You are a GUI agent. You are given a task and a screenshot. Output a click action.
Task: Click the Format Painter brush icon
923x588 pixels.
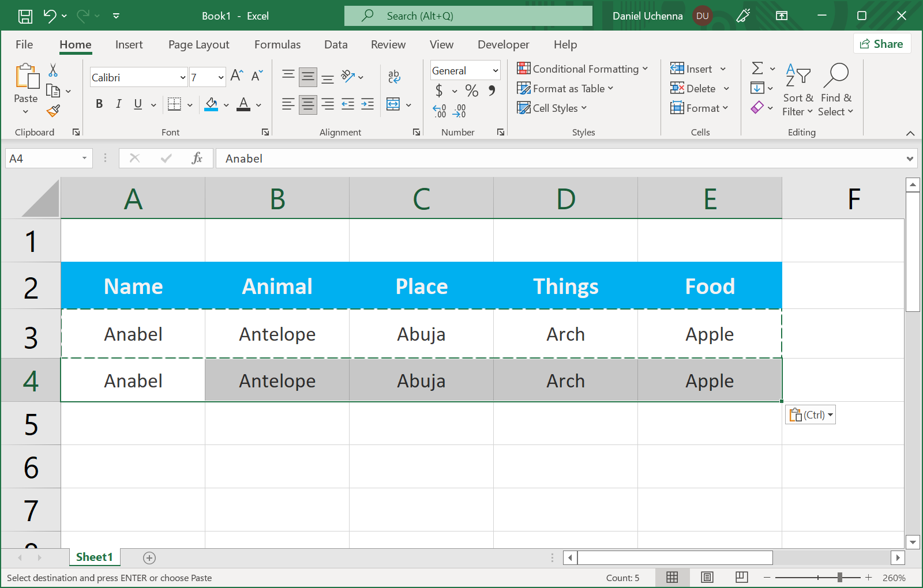pos(53,111)
